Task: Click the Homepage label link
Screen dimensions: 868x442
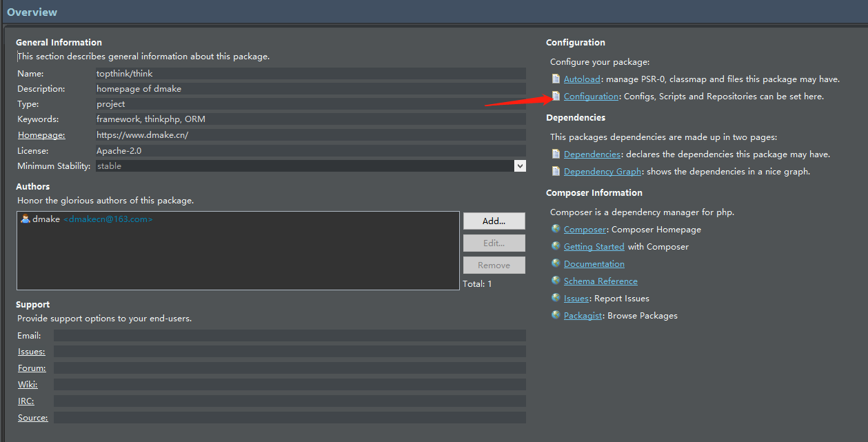Action: pos(41,135)
